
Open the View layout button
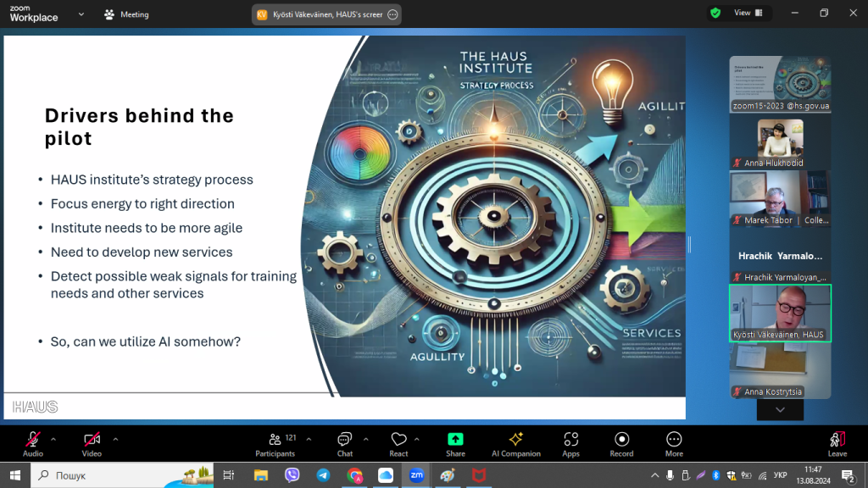click(x=748, y=14)
